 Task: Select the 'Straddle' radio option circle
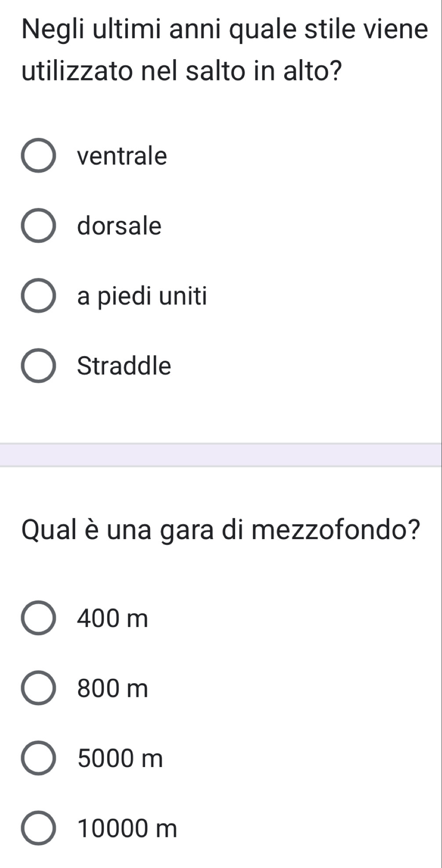tap(38, 366)
